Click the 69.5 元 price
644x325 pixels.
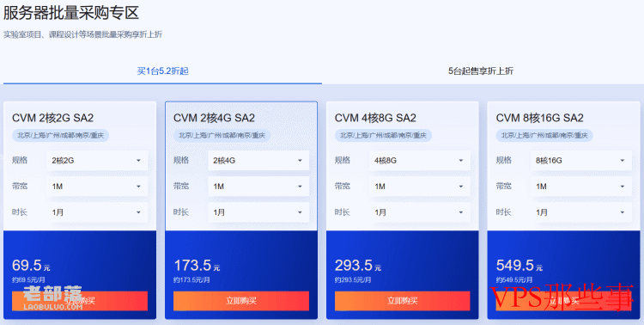tap(31, 266)
